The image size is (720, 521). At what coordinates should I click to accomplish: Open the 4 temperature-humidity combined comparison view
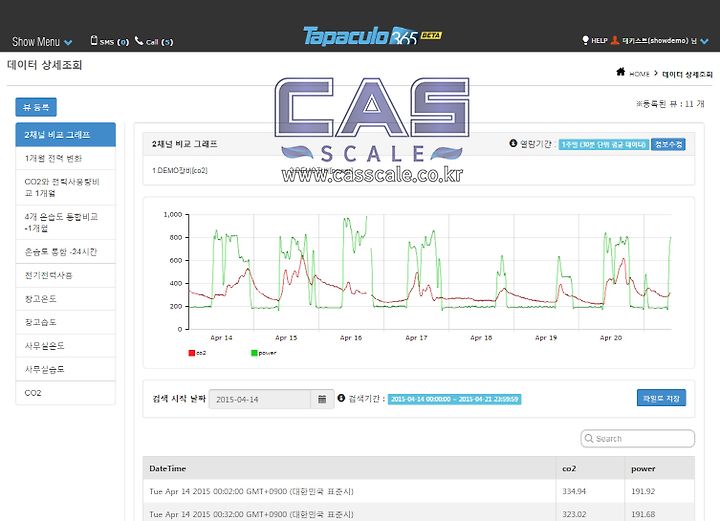pos(66,222)
